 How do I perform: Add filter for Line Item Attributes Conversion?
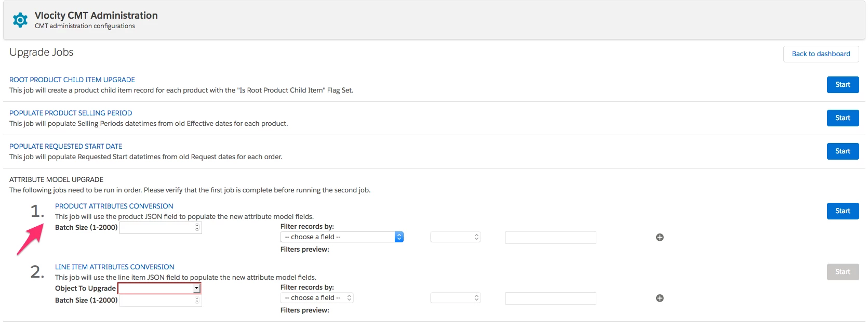(x=660, y=298)
